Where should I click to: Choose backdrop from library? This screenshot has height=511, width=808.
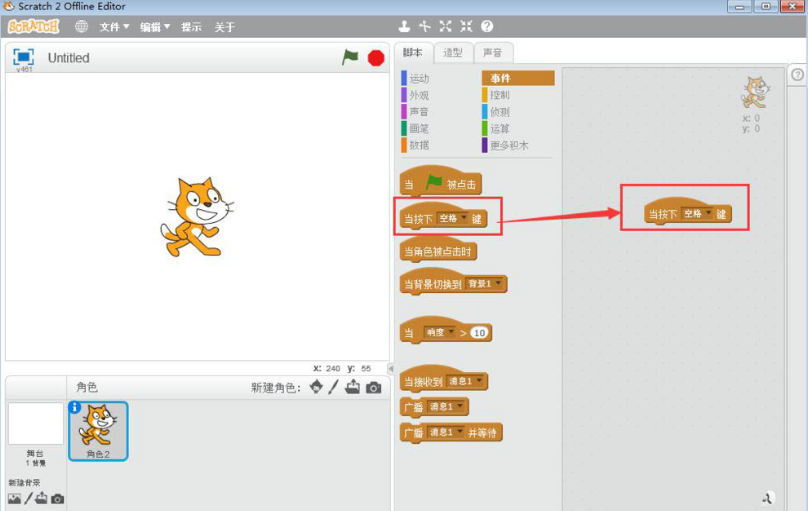(x=14, y=499)
